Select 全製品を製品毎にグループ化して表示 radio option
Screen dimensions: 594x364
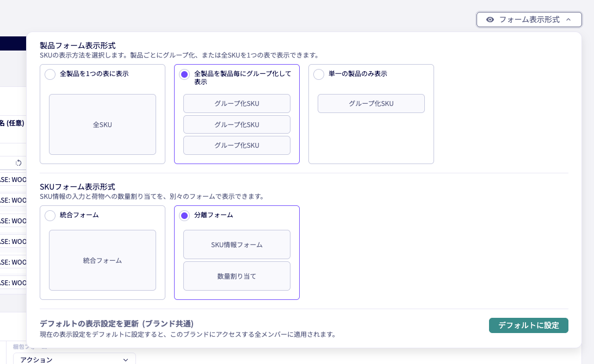184,74
